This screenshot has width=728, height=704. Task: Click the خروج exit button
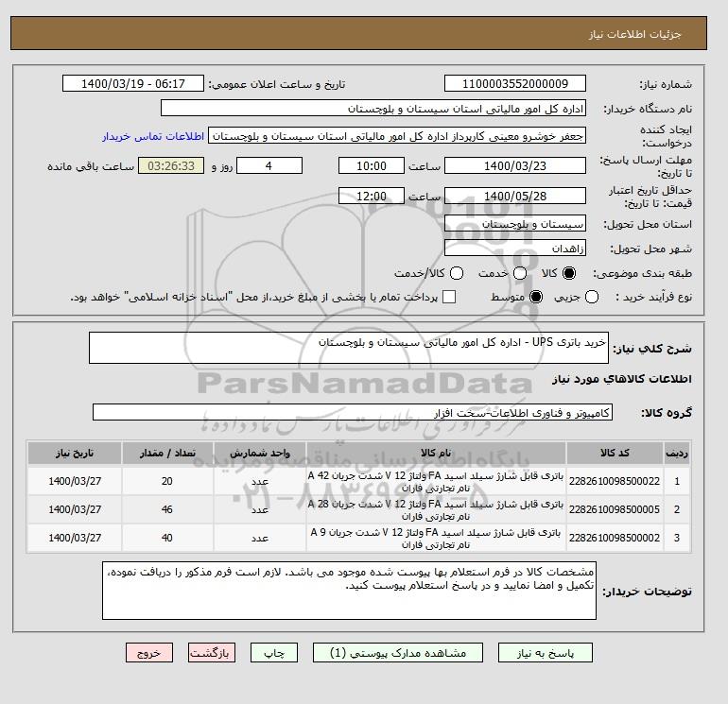point(149,652)
